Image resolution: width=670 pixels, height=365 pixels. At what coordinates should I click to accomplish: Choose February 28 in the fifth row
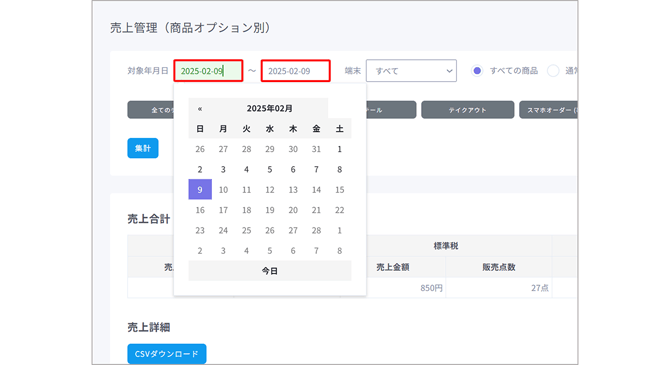(x=316, y=230)
